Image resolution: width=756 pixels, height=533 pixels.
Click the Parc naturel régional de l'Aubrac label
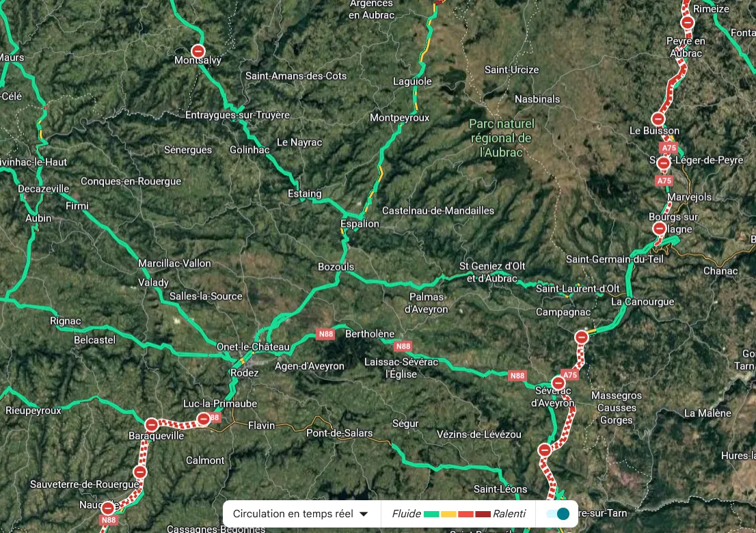(502, 138)
